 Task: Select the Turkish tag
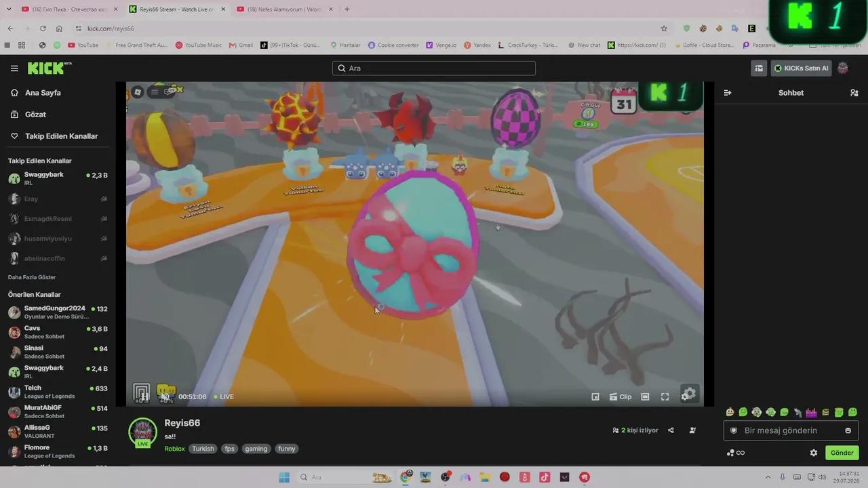click(203, 449)
